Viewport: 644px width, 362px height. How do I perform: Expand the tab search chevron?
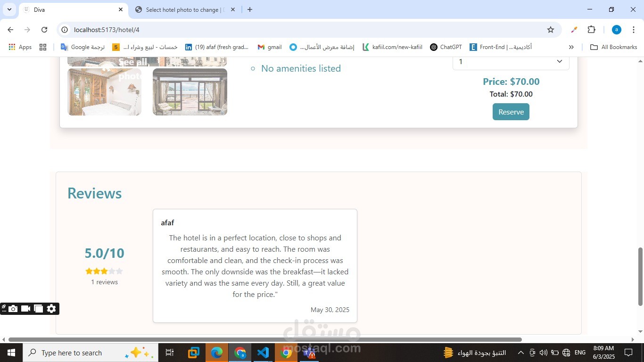coord(9,9)
